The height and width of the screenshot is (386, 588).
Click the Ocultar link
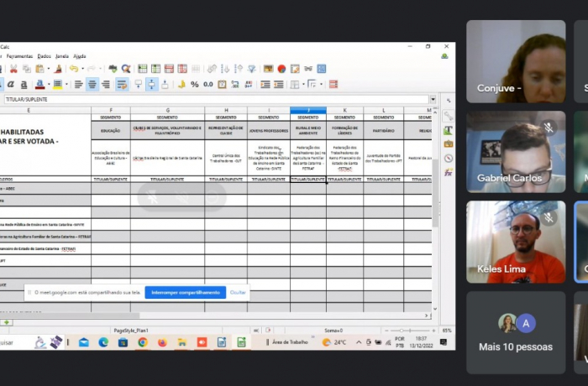coord(239,292)
